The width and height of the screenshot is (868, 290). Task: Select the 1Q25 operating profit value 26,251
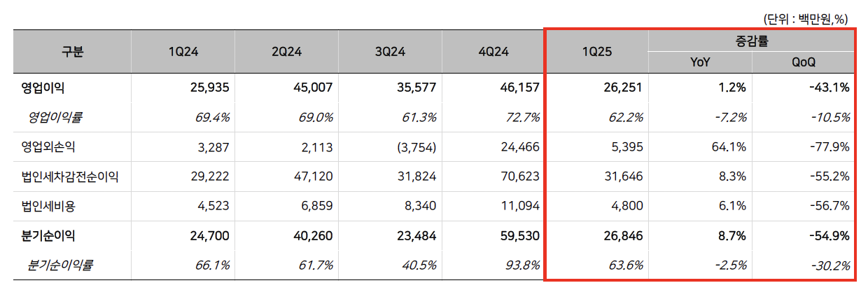click(x=621, y=88)
